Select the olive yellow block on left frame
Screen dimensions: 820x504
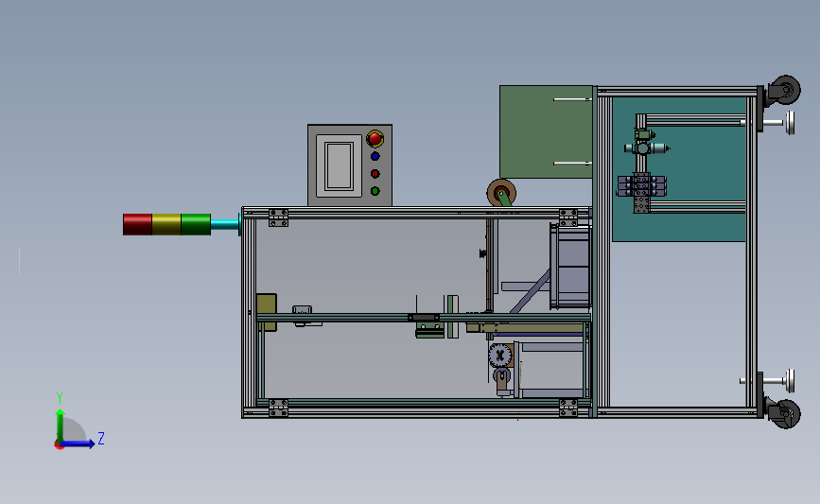[x=267, y=312]
